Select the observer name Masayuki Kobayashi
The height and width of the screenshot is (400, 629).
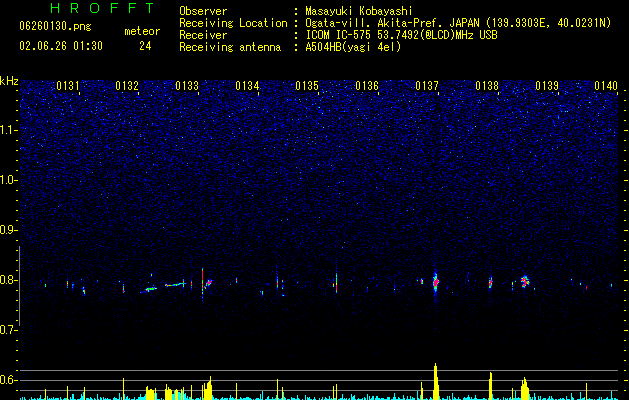(x=359, y=11)
